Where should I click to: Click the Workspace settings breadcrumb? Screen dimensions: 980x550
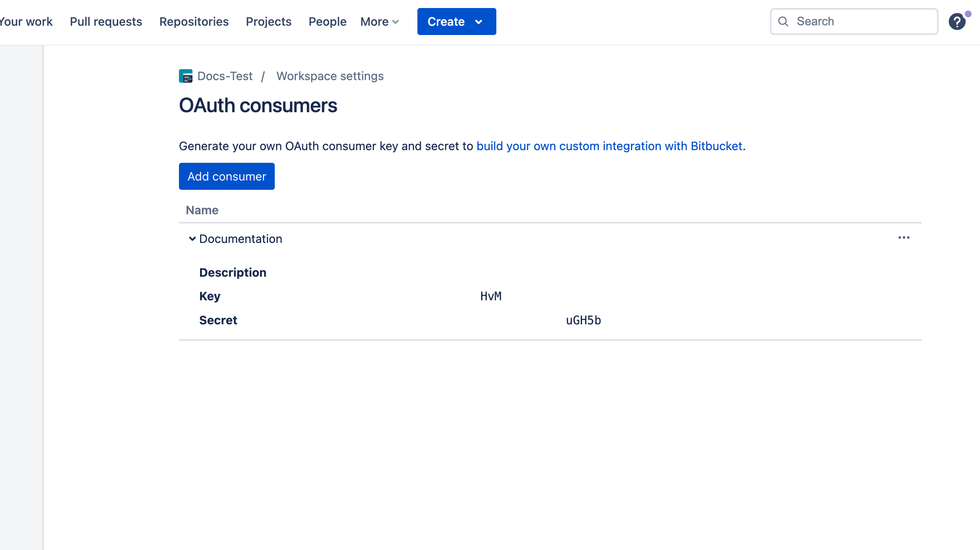coord(330,75)
